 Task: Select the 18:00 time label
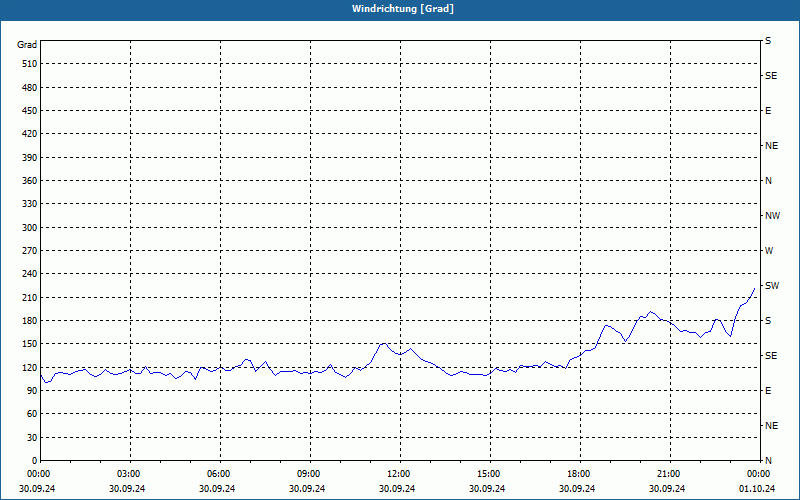(580, 474)
